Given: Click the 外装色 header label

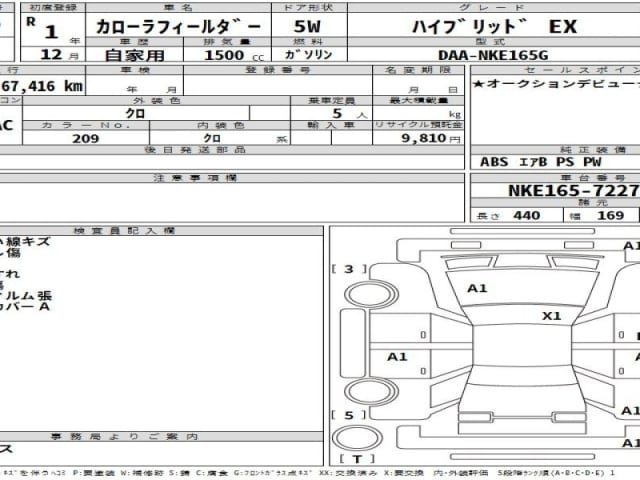Looking at the screenshot, I should (156, 100).
